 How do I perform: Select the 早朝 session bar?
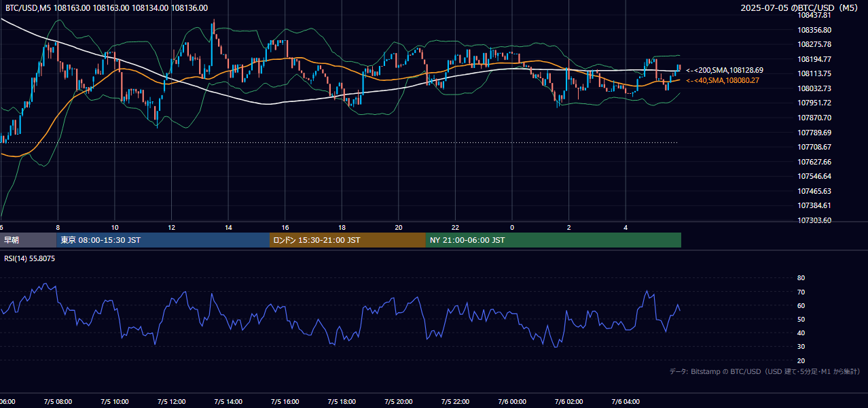pos(28,240)
